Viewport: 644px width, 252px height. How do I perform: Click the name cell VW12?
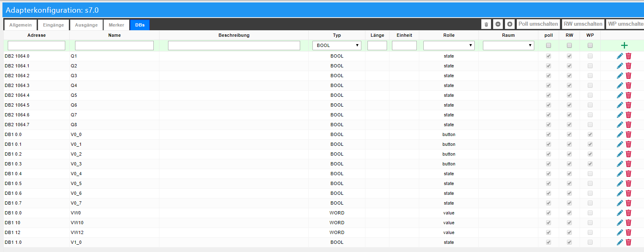pyautogui.click(x=77, y=232)
